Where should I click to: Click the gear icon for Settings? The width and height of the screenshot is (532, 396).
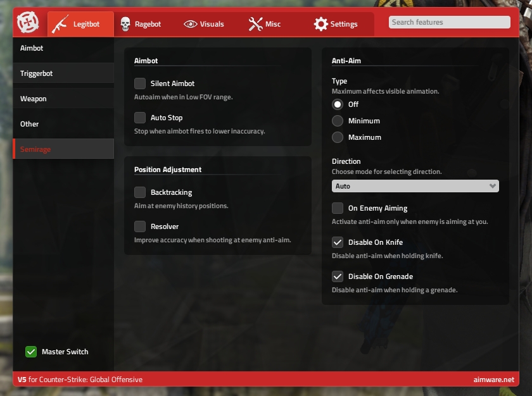pos(321,24)
